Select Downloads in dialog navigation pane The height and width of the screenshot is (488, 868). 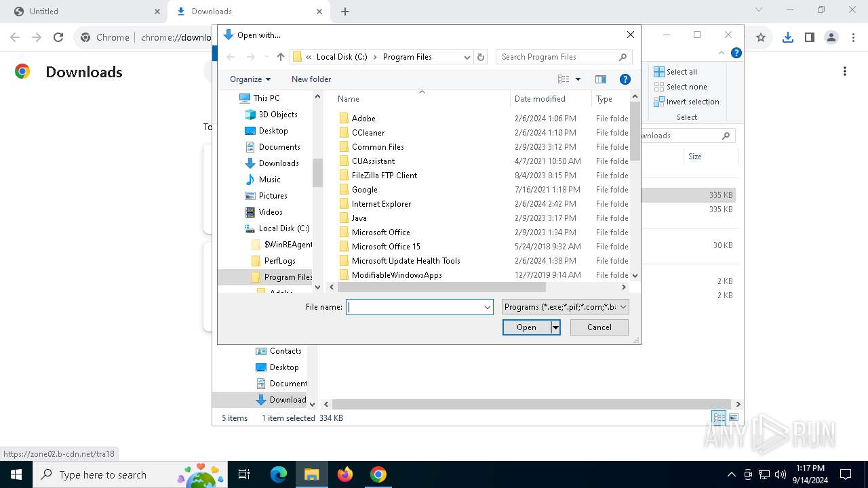279,163
